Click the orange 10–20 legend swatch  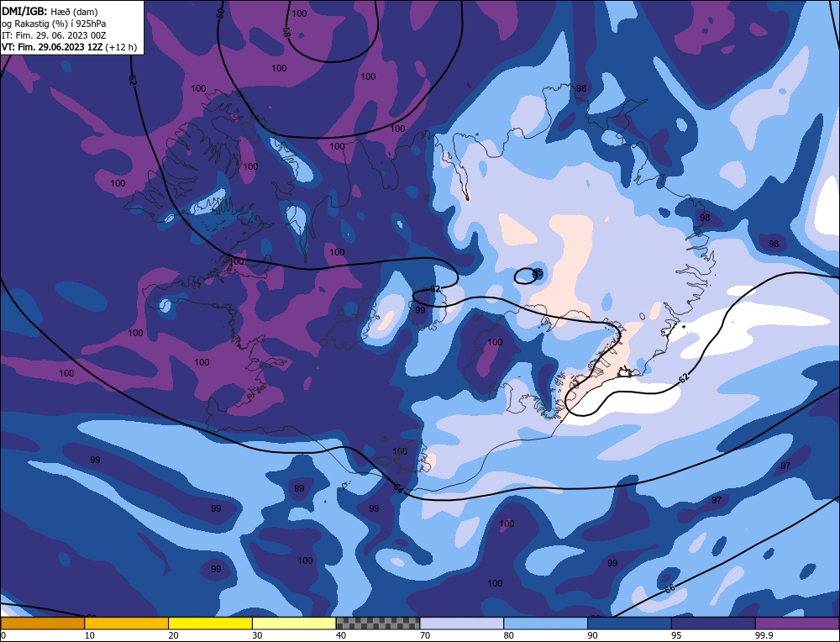click(127, 623)
